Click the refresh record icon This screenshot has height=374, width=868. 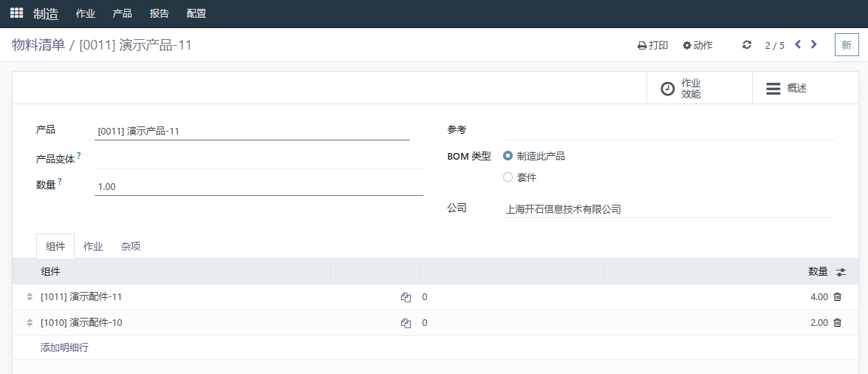click(747, 45)
